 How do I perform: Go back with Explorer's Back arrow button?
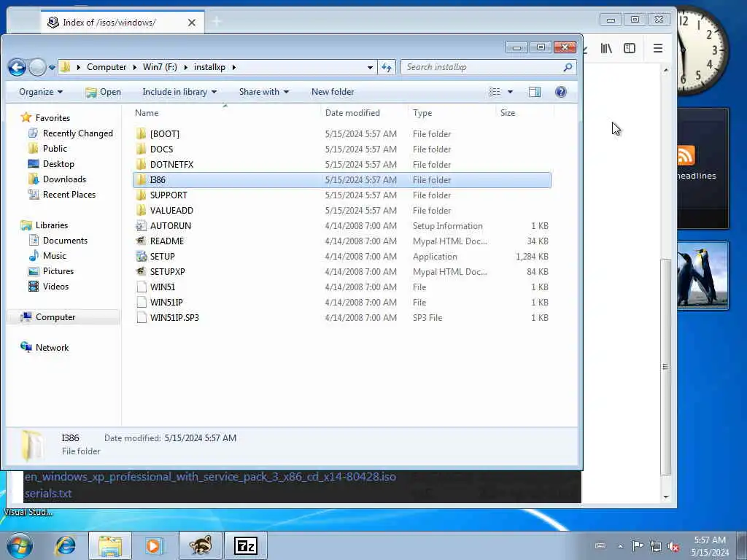[18, 67]
